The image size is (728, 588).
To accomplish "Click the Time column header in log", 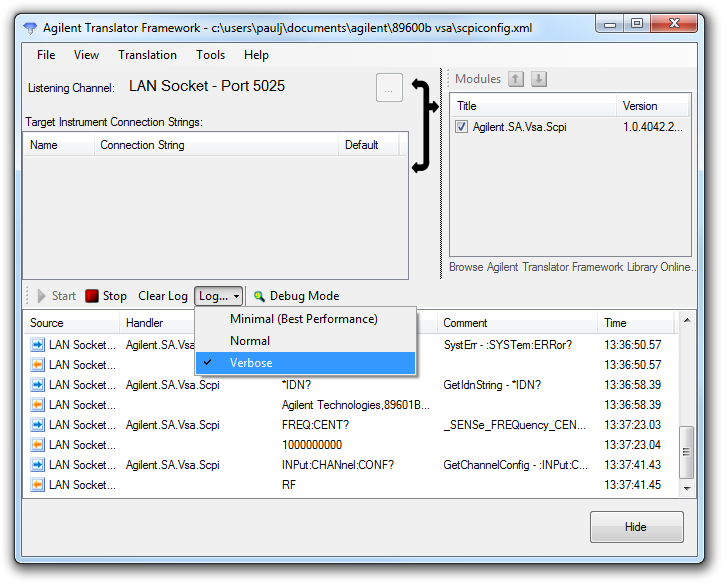I will click(x=635, y=323).
